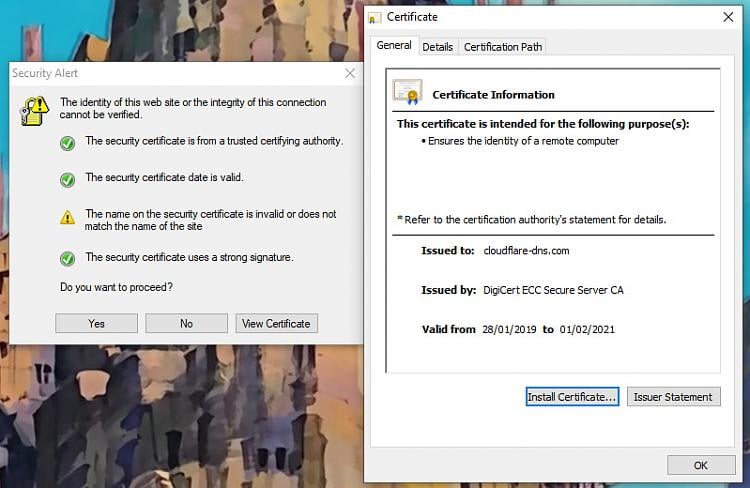750x488 pixels.
Task: Open the Details tab
Action: click(437, 47)
